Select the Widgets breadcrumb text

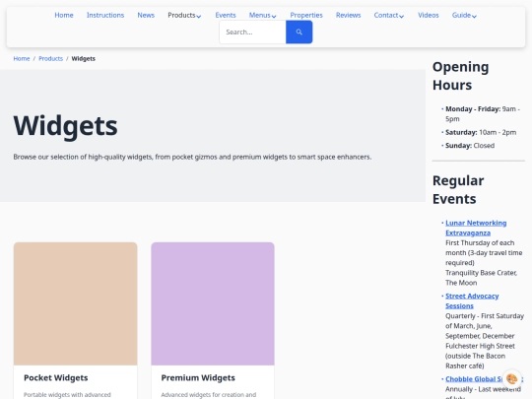pyautogui.click(x=84, y=59)
